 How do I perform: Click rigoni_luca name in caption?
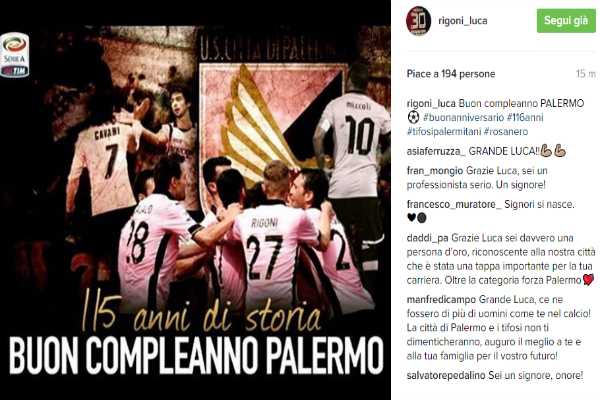coord(431,103)
